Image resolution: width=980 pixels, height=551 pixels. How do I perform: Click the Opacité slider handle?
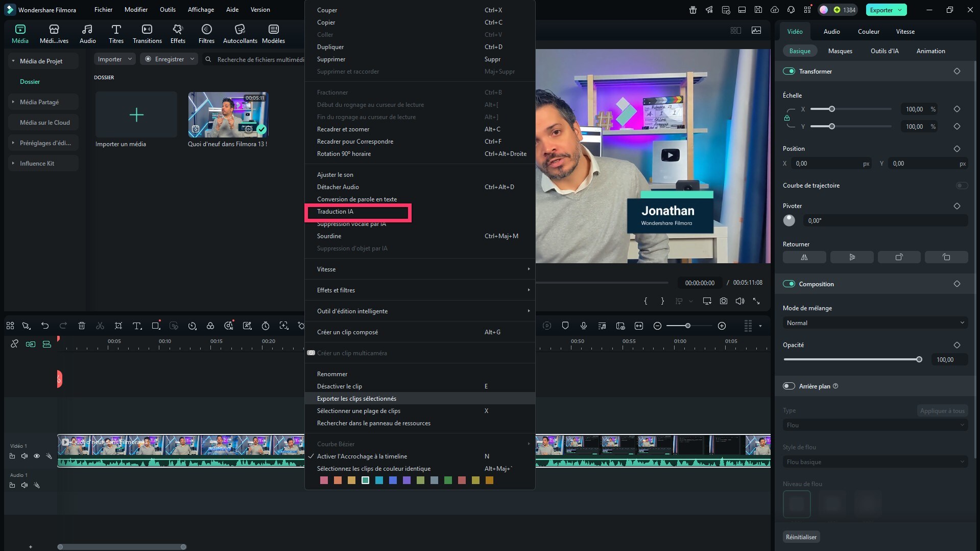(919, 360)
